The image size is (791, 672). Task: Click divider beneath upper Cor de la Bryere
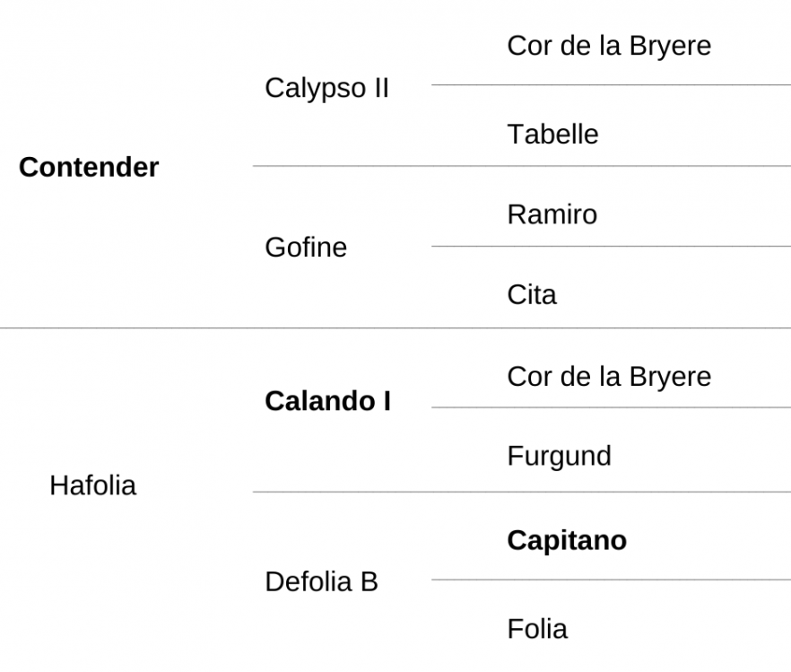pos(611,84)
